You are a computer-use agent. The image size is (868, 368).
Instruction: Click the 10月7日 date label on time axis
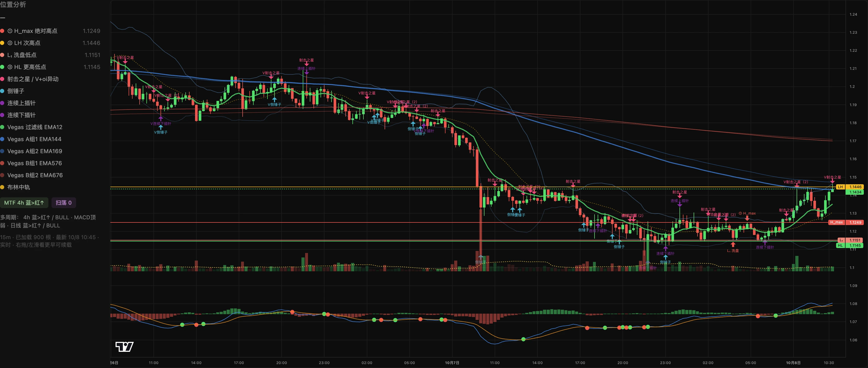click(452, 363)
